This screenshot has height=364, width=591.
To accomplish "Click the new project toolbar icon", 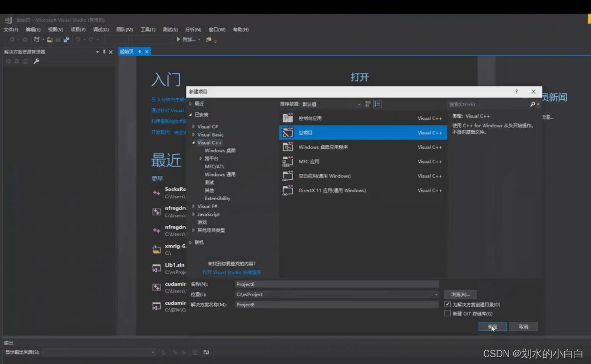I will coord(37,39).
